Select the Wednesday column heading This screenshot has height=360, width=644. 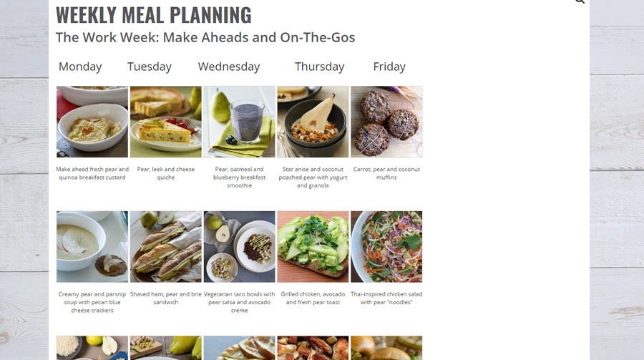pyautogui.click(x=229, y=67)
